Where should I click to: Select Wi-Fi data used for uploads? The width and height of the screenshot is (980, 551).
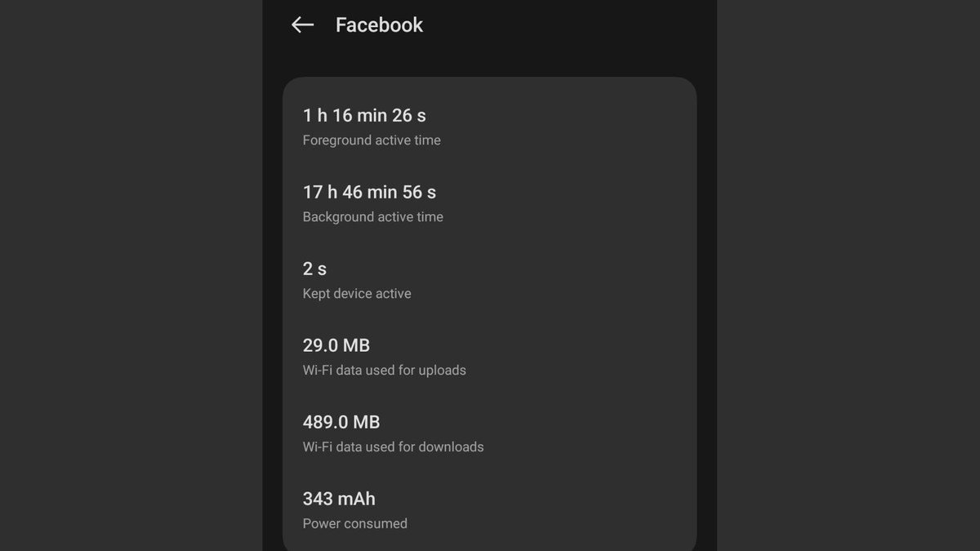(x=384, y=370)
